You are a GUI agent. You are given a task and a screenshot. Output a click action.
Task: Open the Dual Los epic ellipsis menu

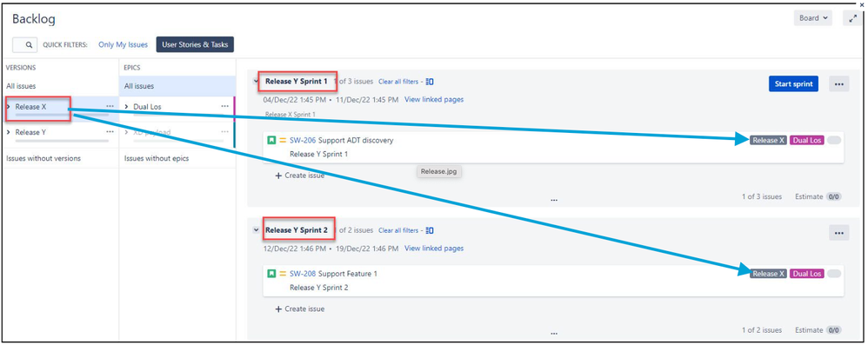click(x=224, y=106)
